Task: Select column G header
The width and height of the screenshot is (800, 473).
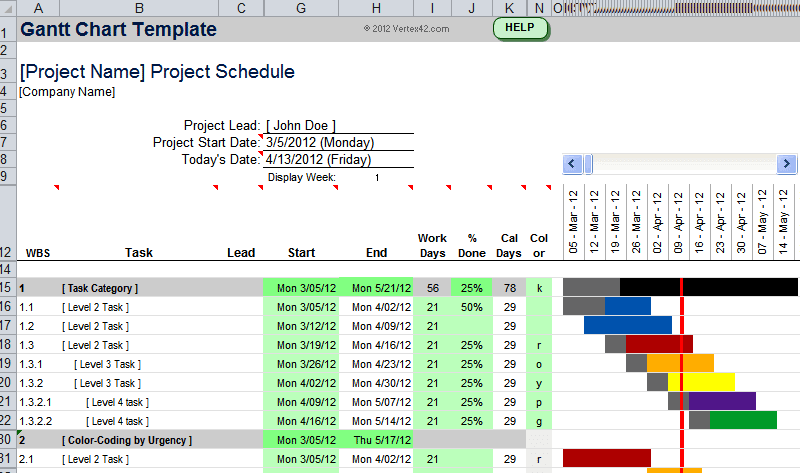Action: coord(301,8)
